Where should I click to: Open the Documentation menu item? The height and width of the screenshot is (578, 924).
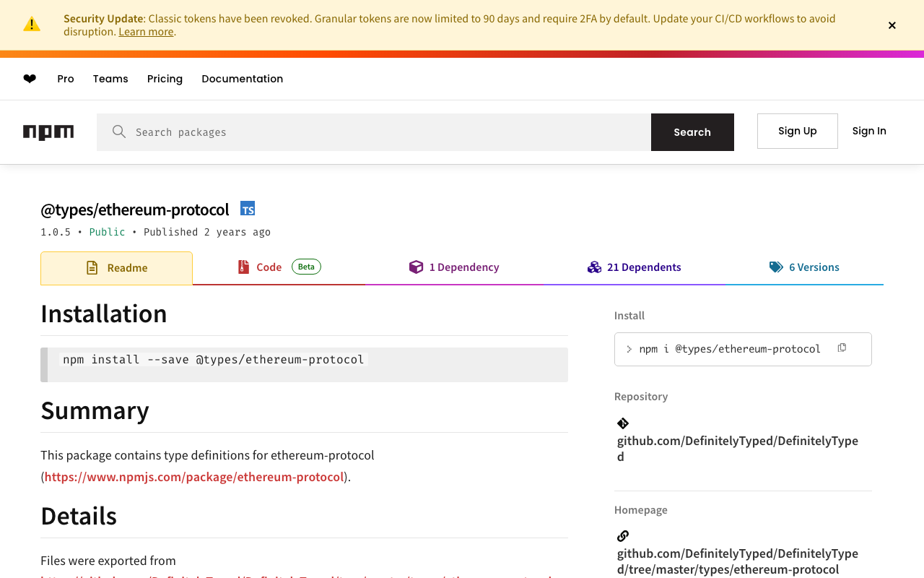click(x=242, y=79)
